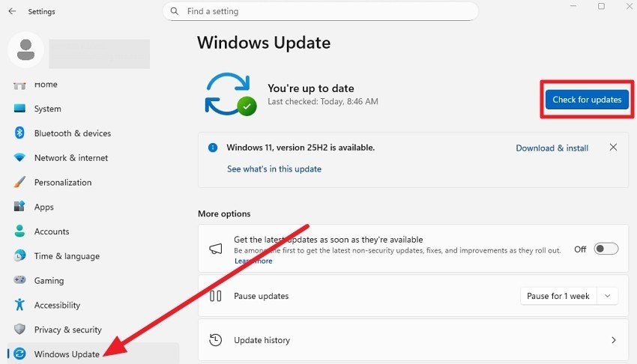Click the user profile avatar
The width and height of the screenshot is (637, 364).
[25, 50]
